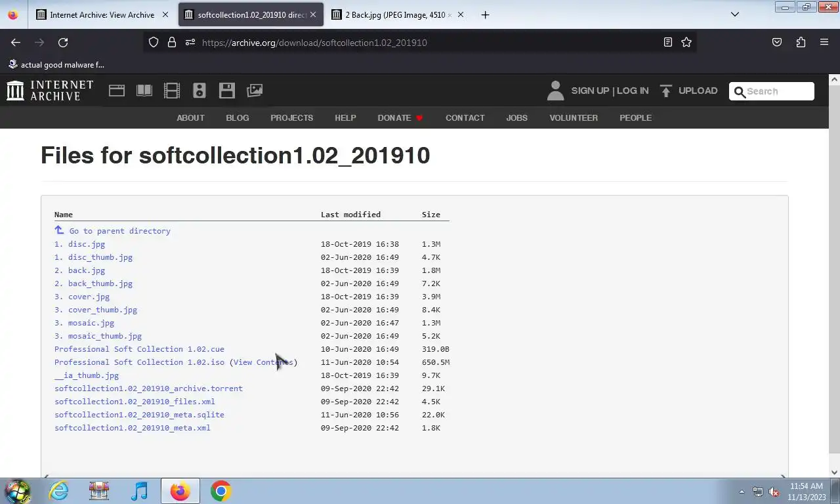Screen dimensions: 840x504
Task: Open Firefox extensions puzzle icon
Action: (x=801, y=42)
